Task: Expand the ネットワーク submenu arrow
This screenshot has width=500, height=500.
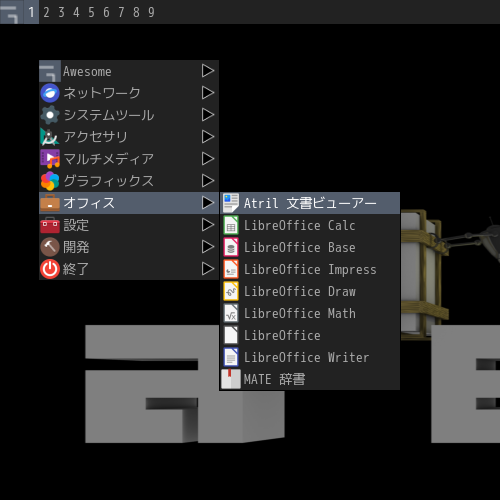Action: point(208,93)
